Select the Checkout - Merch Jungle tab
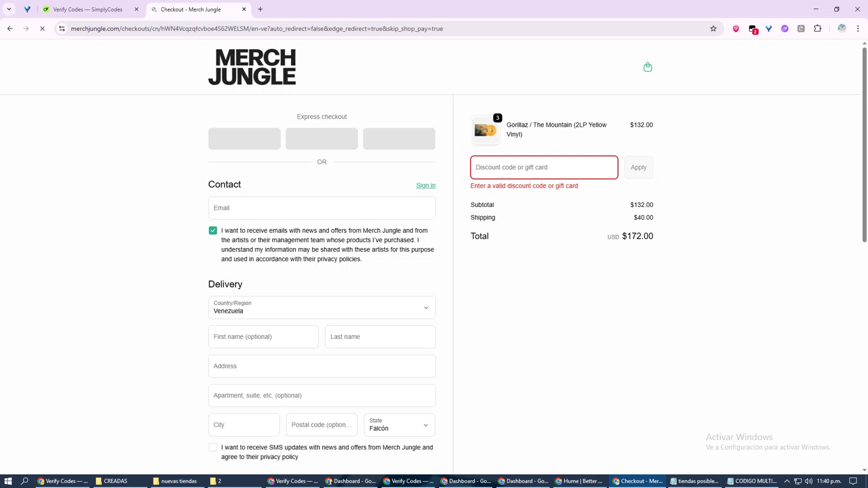This screenshot has height=488, width=868. [190, 9]
